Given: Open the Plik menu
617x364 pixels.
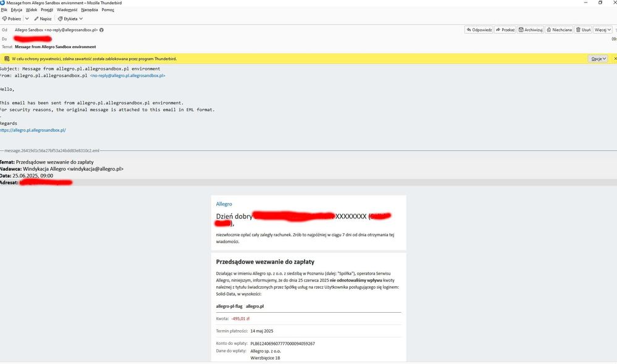Looking at the screenshot, I should (4, 10).
